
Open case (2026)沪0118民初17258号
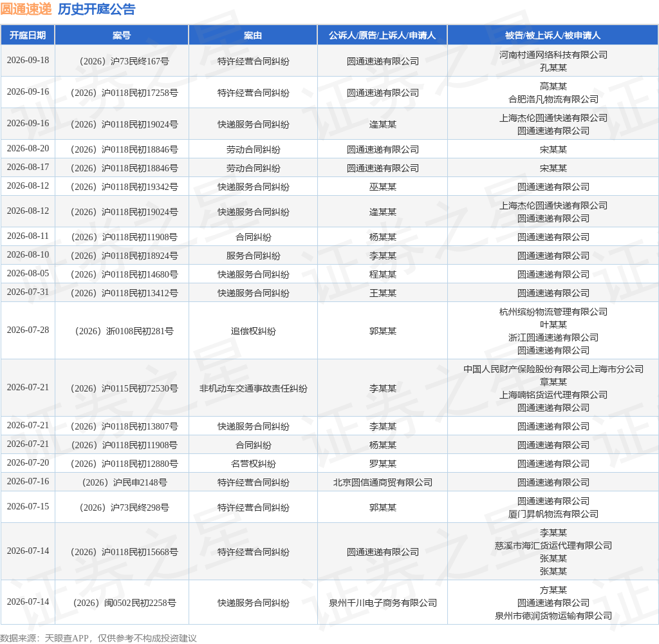tap(124, 93)
